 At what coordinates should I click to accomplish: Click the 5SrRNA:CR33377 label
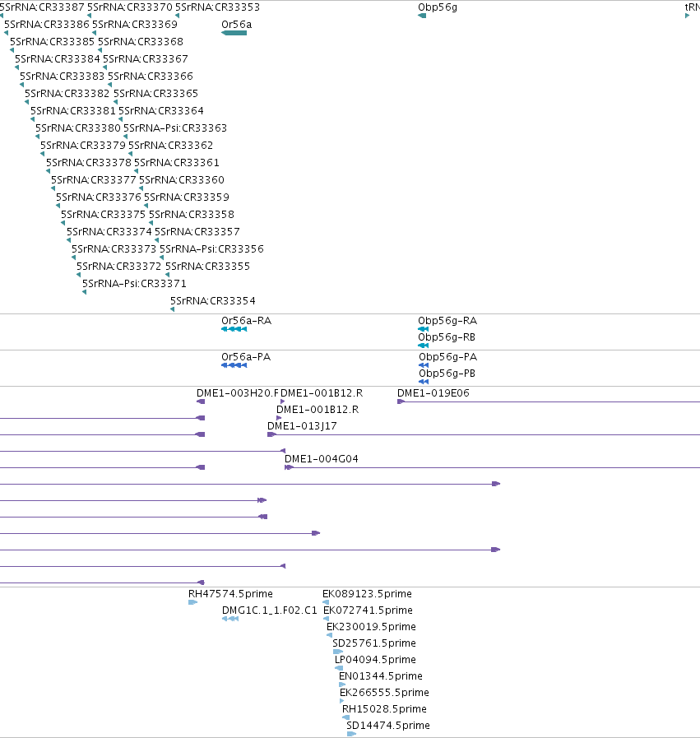point(94,180)
